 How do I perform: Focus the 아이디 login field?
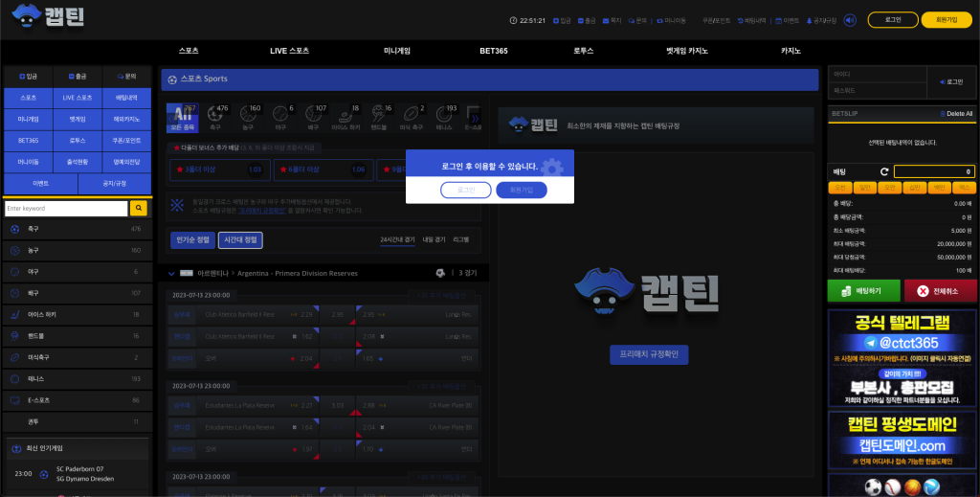pos(878,74)
